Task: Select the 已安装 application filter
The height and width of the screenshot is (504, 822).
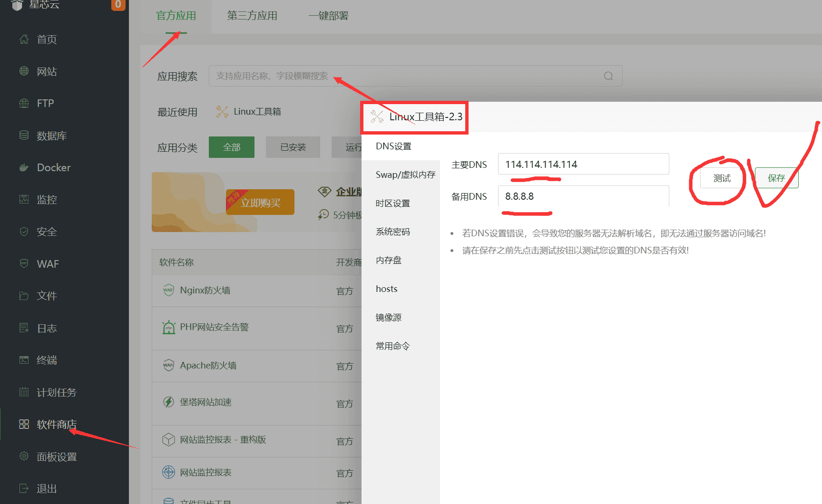Action: [293, 147]
